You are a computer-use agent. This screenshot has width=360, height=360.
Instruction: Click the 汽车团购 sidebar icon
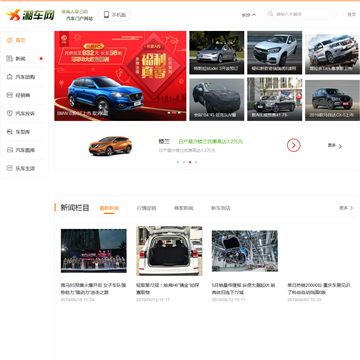pos(10,77)
